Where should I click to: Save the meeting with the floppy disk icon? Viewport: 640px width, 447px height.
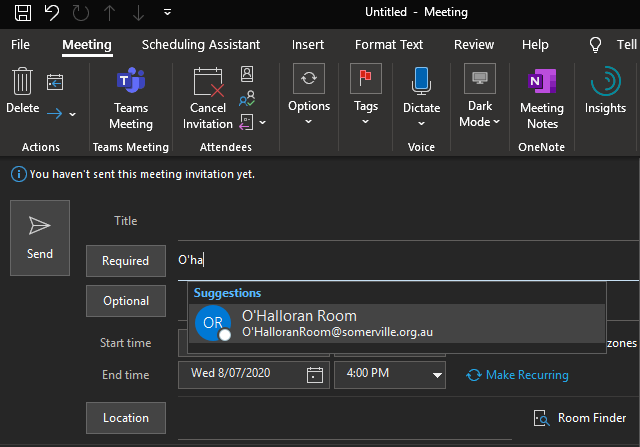[x=23, y=13]
